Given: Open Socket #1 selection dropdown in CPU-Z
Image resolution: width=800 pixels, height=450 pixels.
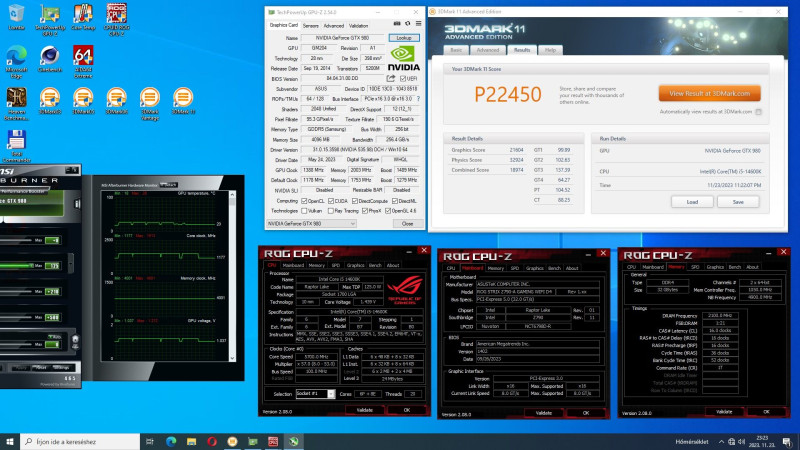Looking at the screenshot, I should [x=315, y=394].
